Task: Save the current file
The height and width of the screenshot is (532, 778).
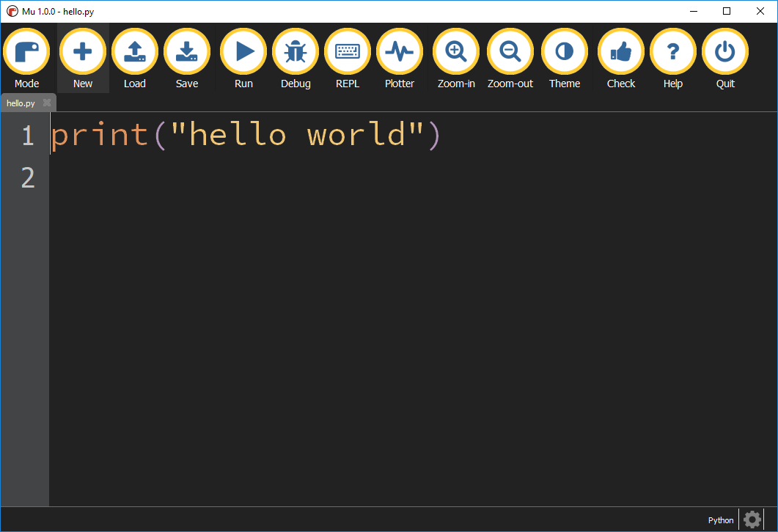Action: (186, 51)
